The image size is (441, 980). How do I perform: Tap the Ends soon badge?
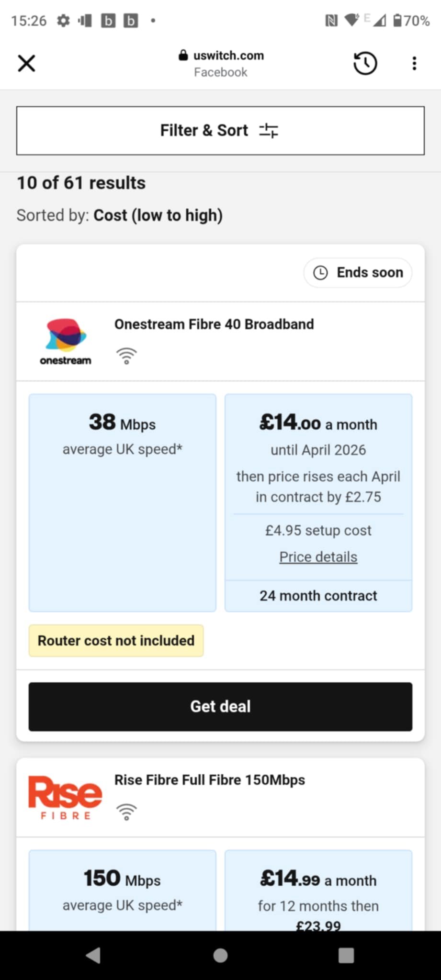(x=358, y=272)
